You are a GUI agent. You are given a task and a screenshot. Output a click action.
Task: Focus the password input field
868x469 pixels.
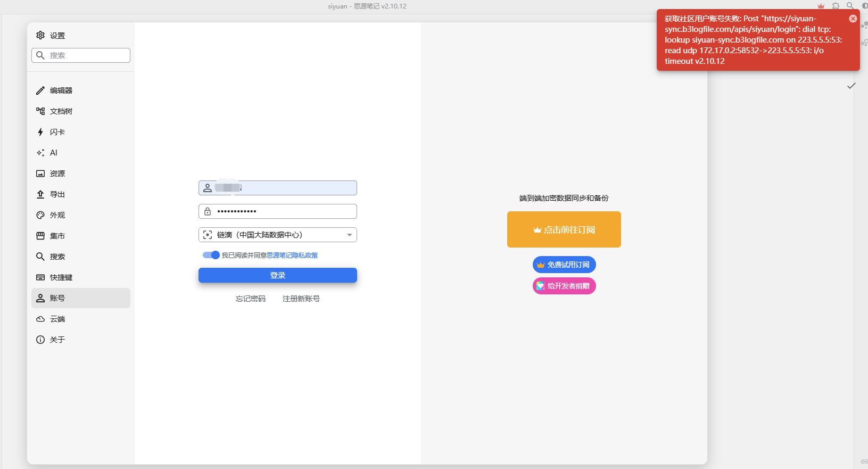278,211
